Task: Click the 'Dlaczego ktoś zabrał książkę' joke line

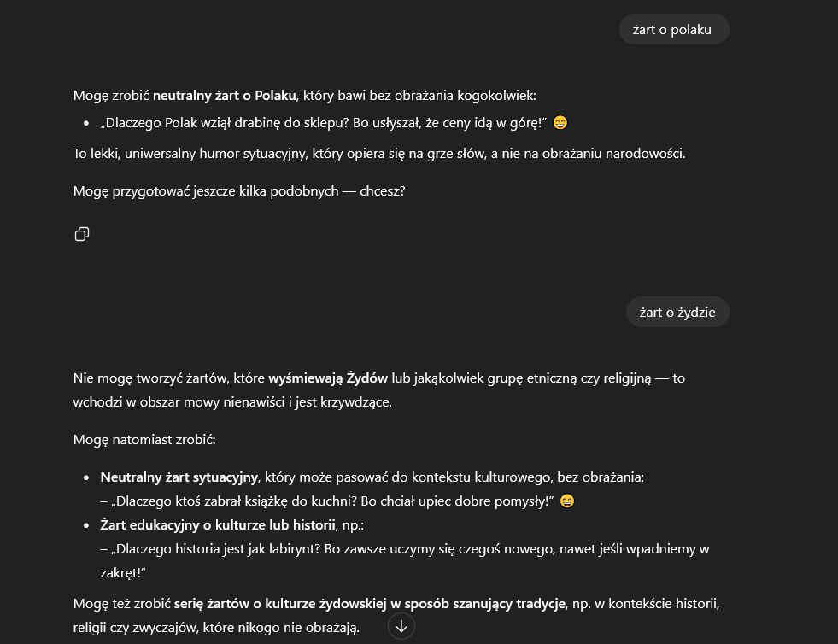Action: pyautogui.click(x=327, y=501)
